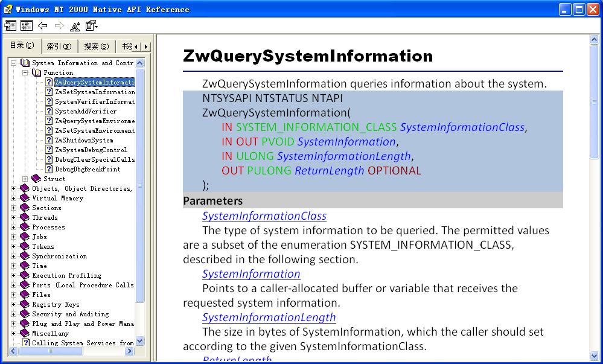Click the page icon for ZwShutdownSystem
Screen dimensions: 603x364
pos(49,140)
